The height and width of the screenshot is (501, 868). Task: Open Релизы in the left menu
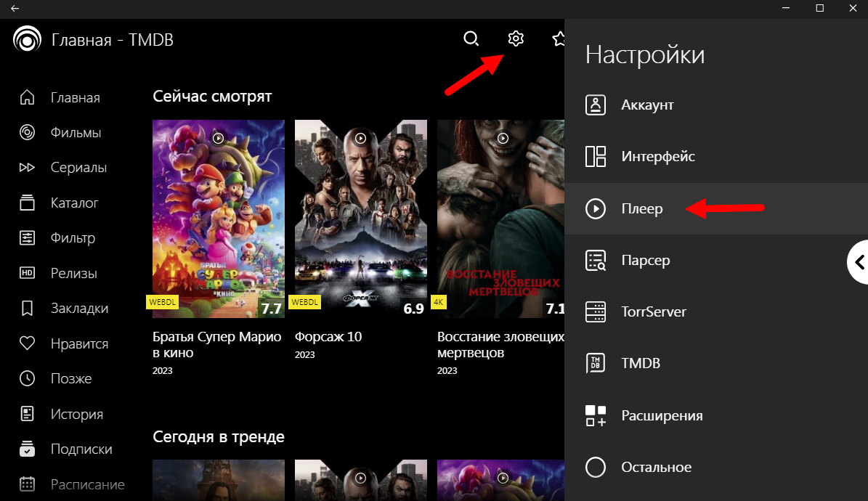coord(73,273)
